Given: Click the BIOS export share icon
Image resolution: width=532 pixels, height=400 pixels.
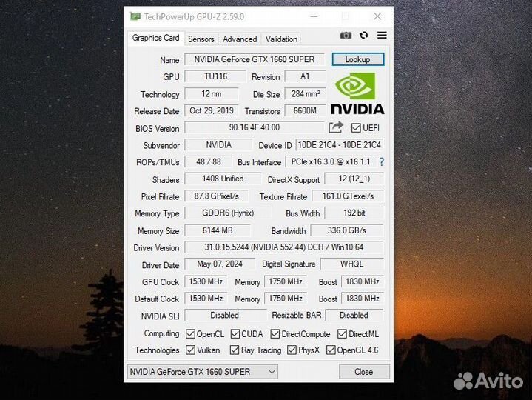Looking at the screenshot, I should pos(336,127).
